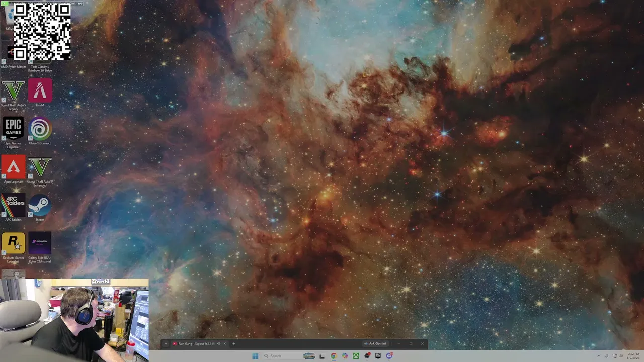Open the Copilot icon in the taskbar

pos(345,356)
